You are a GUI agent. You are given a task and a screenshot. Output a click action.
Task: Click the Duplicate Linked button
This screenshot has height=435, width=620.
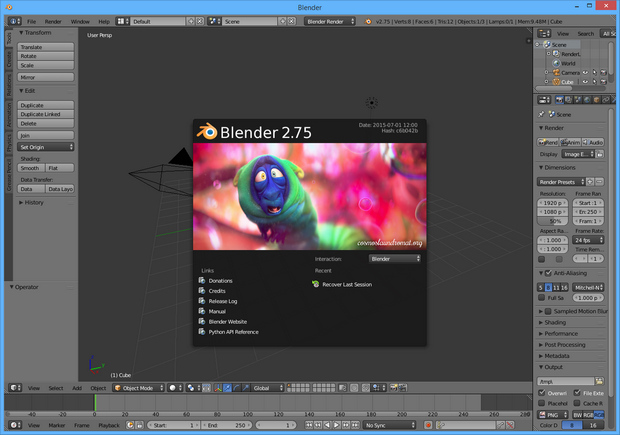click(x=45, y=114)
